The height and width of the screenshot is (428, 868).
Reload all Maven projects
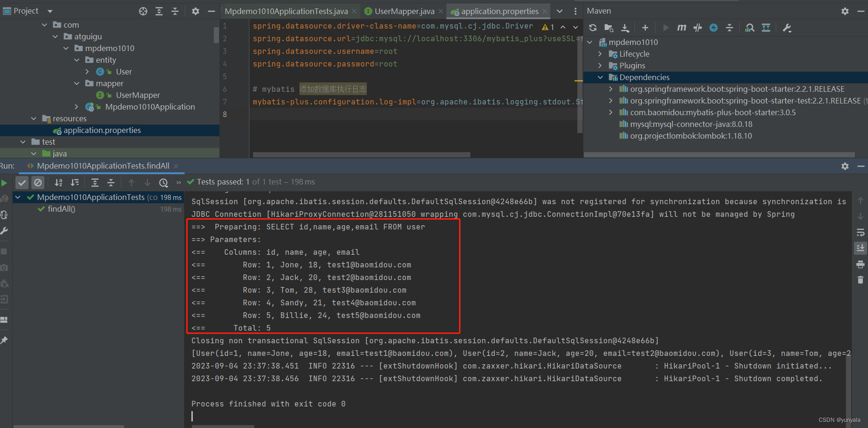coord(593,28)
